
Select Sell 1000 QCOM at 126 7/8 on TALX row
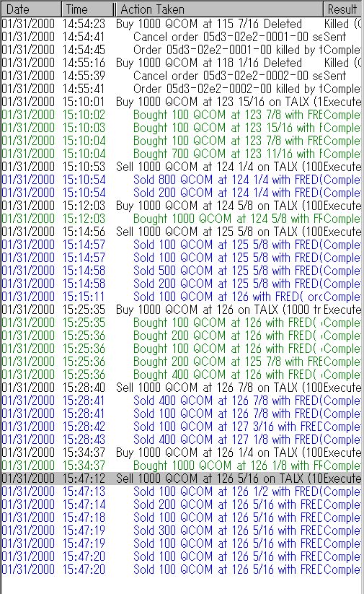(x=182, y=388)
